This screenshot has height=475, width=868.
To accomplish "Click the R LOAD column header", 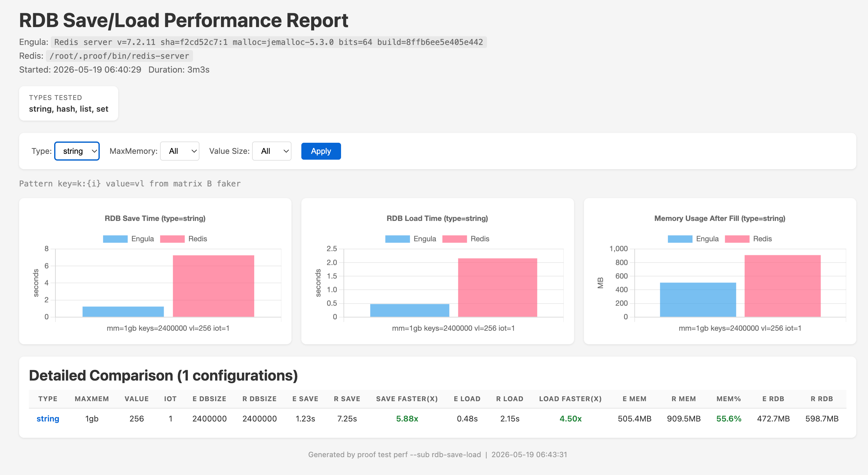I will [510, 399].
